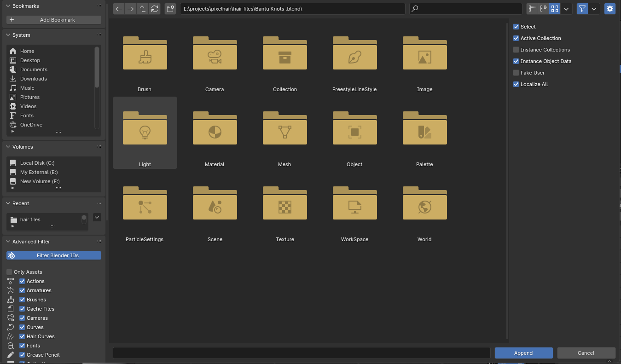This screenshot has height=364, width=621.
Task: Navigate to parent directory
Action: (143, 9)
